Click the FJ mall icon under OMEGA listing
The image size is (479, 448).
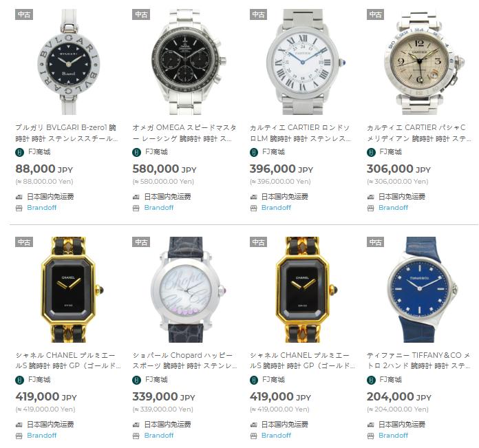(x=136, y=152)
